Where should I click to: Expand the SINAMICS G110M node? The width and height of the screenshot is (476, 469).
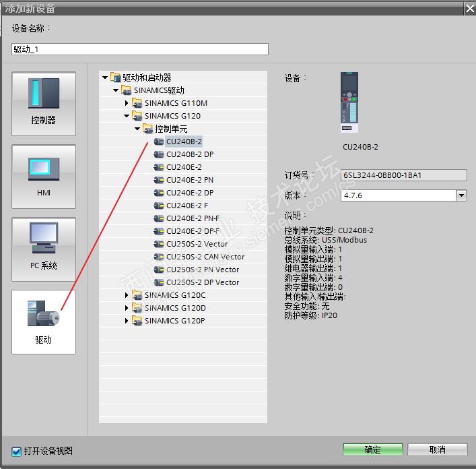(127, 103)
